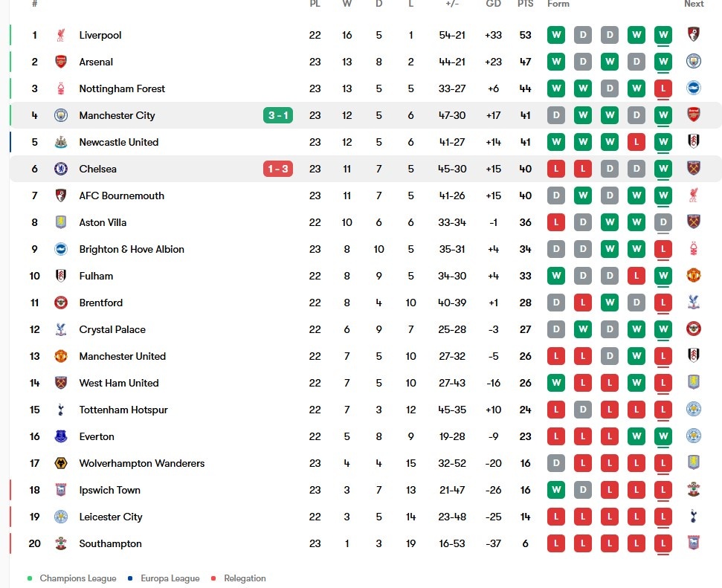Click Liverpool's most recent green W form badge
Screen dimensions: 722x588
663,35
